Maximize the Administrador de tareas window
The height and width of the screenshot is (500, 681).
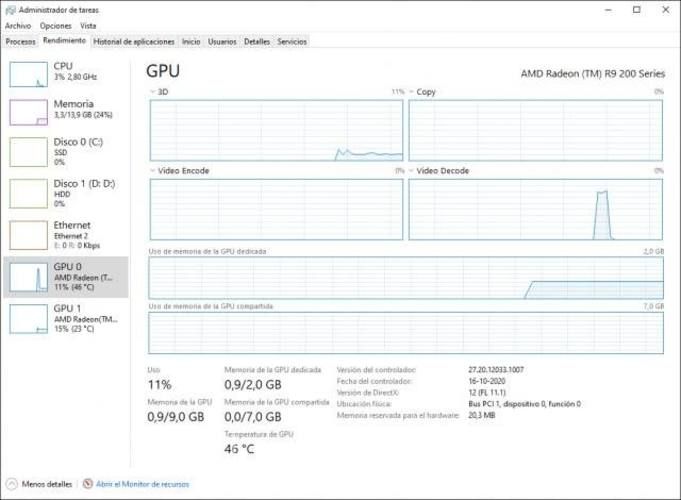pos(637,10)
